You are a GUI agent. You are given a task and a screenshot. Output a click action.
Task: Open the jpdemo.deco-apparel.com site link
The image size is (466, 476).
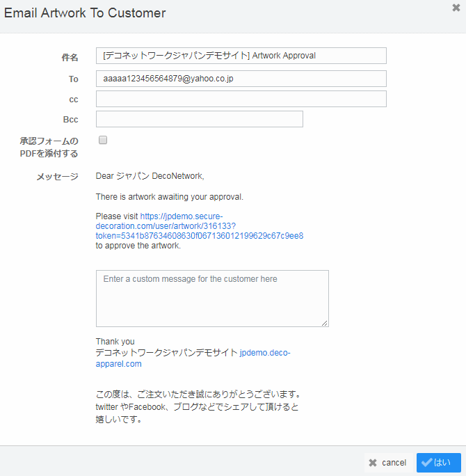264,353
